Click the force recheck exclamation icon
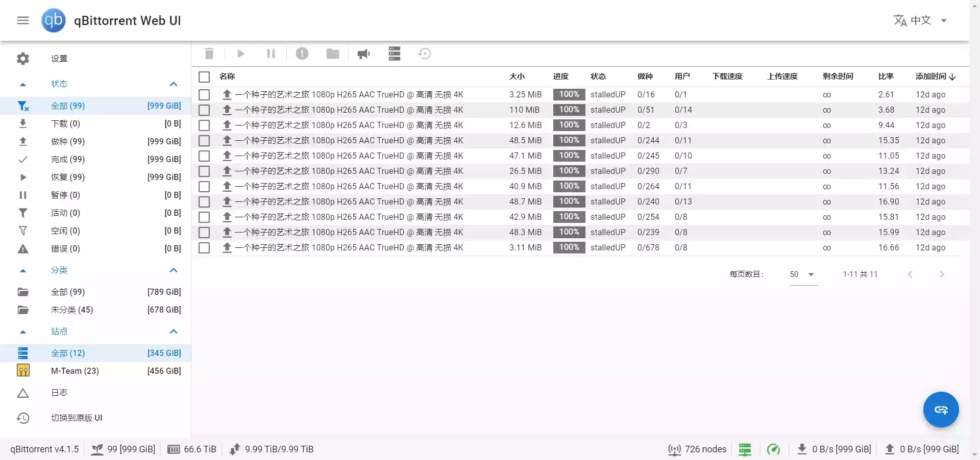Image resolution: width=980 pixels, height=460 pixels. click(x=302, y=54)
